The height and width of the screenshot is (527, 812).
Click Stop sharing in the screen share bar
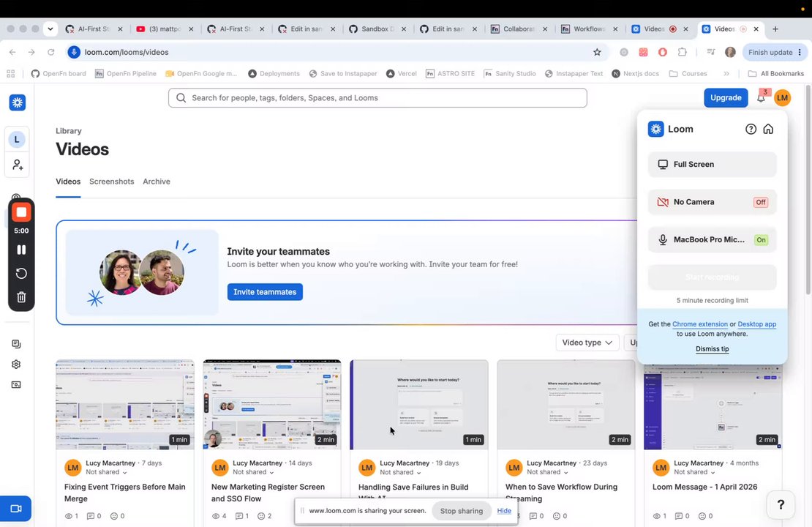coord(461,510)
